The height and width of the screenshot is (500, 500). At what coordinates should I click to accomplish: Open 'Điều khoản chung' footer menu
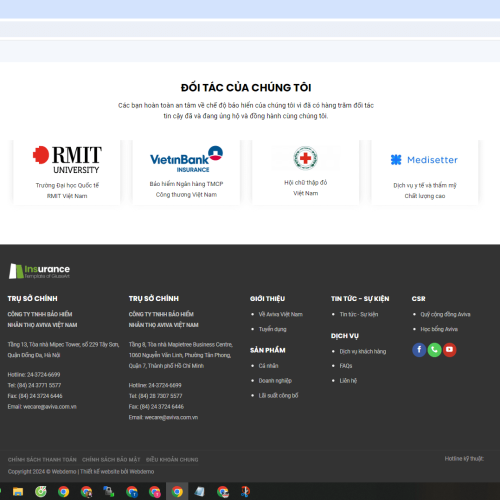[x=172, y=460]
